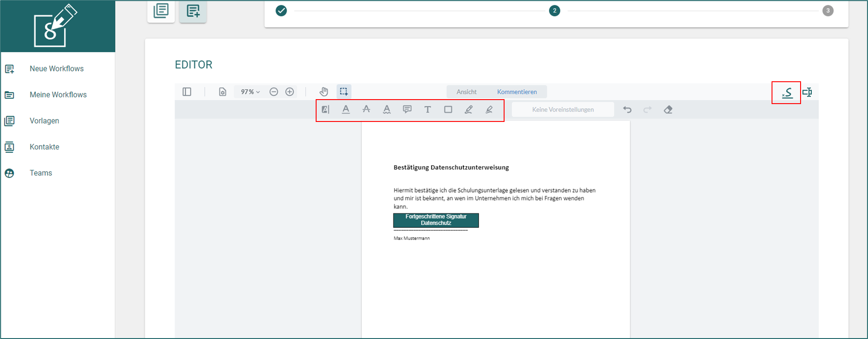868x339 pixels.
Task: Select the text highlight tool
Action: pyautogui.click(x=325, y=109)
